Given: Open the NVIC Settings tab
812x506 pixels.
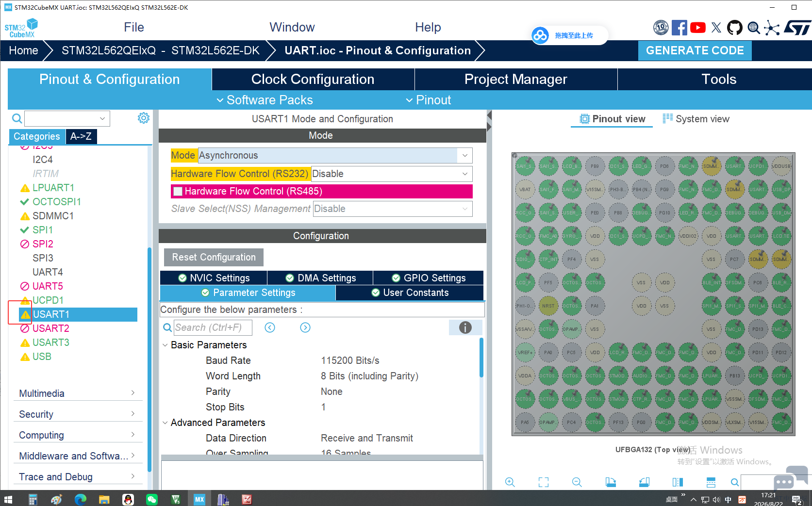Looking at the screenshot, I should (x=214, y=278).
